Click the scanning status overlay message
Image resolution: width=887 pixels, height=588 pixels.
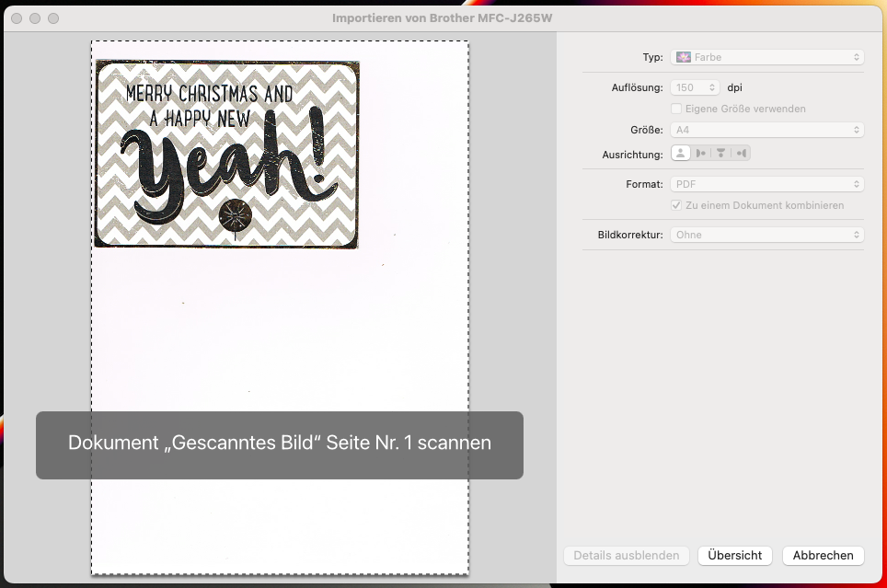coord(280,444)
